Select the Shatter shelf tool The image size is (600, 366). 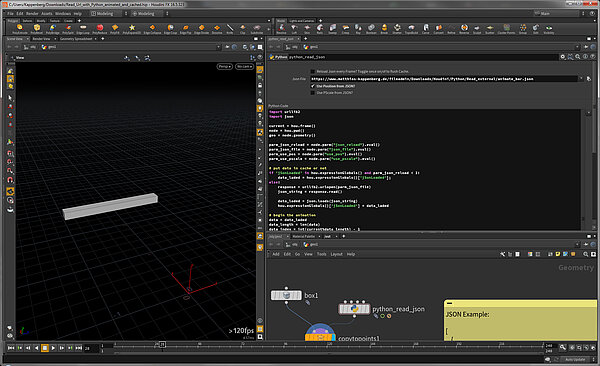point(397,29)
